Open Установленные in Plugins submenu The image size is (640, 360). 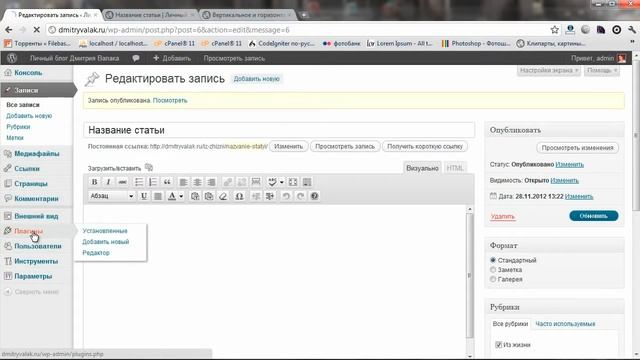coord(105,231)
